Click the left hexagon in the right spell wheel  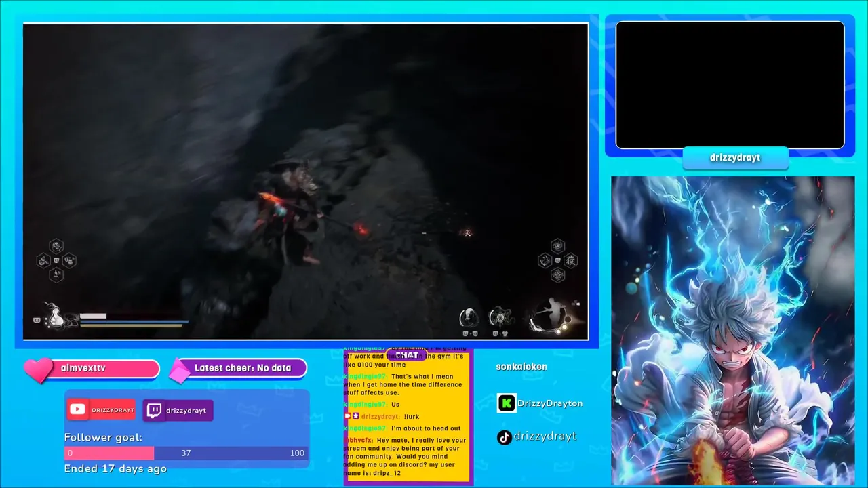coord(545,260)
